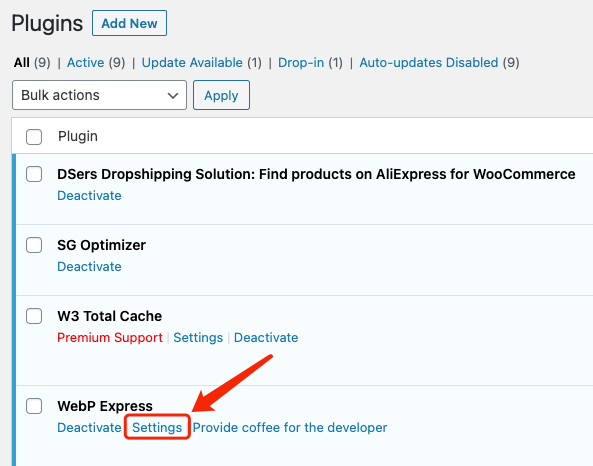Deactivate the SG Optimizer plugin
593x466 pixels.
(89, 267)
